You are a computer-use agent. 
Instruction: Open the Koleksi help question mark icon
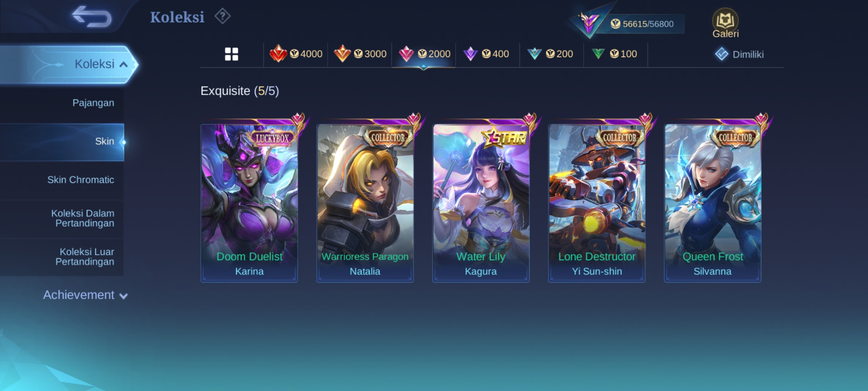222,17
